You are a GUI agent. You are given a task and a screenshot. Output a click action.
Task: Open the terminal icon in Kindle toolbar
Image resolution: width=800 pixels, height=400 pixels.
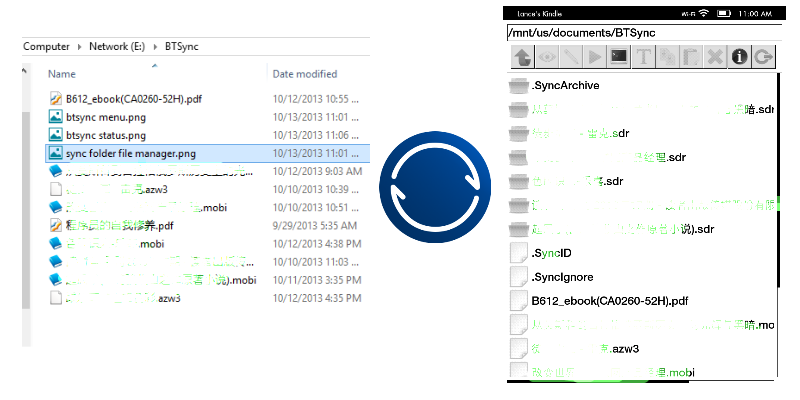click(x=619, y=57)
